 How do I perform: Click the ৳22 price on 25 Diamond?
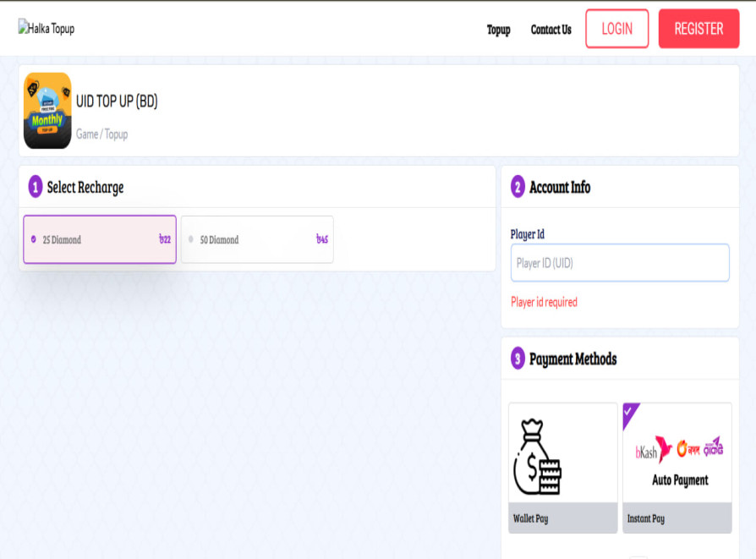coord(164,239)
